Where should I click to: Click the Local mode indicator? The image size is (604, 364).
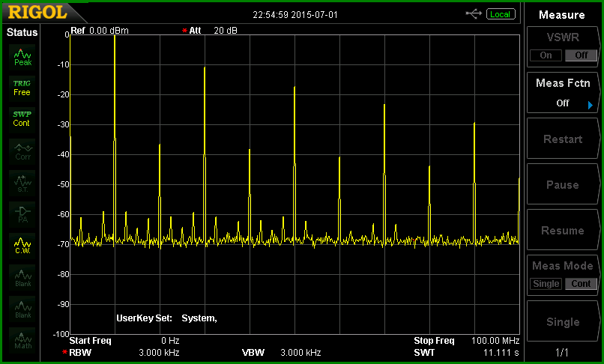tap(501, 14)
